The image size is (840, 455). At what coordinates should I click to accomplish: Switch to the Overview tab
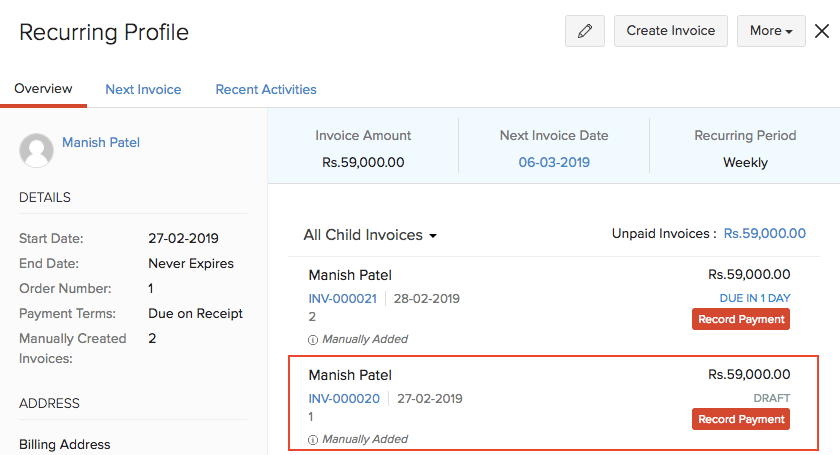tap(43, 89)
